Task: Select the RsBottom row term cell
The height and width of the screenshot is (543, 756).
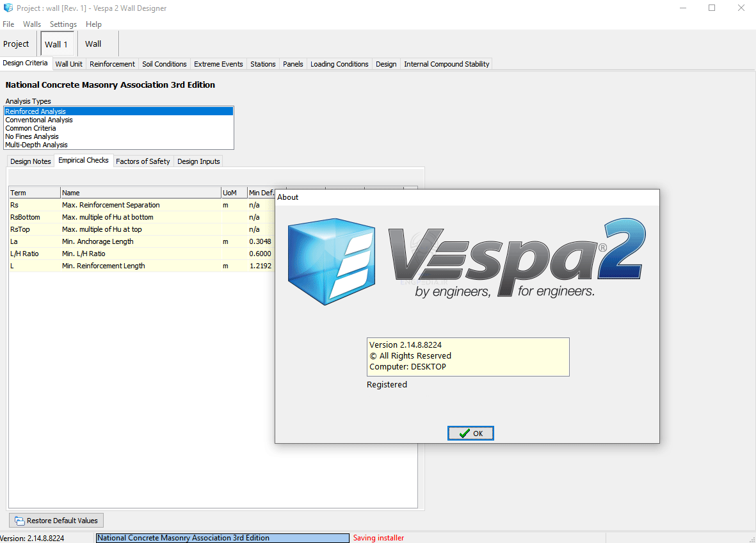Action: 35,217
